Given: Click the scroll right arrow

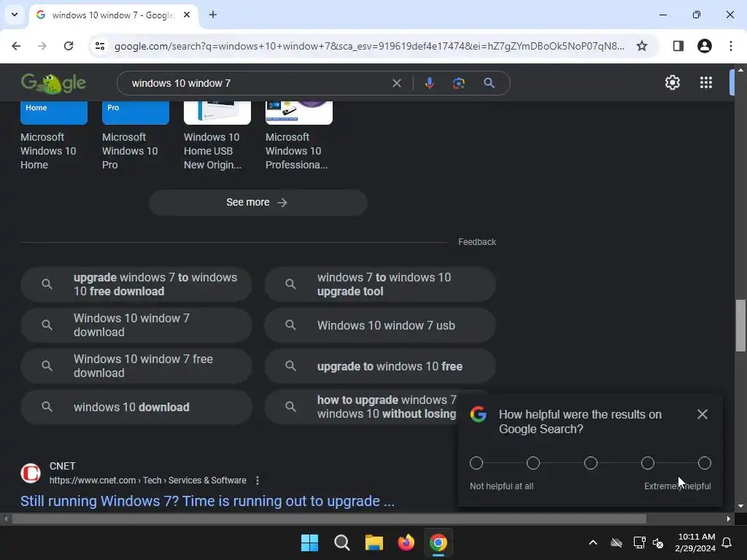Looking at the screenshot, I should [729, 518].
